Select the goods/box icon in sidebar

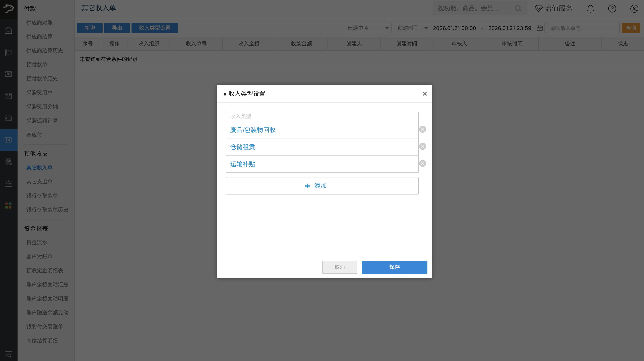8,96
